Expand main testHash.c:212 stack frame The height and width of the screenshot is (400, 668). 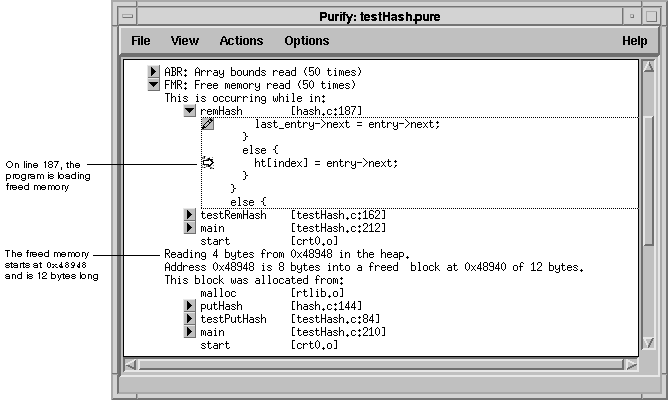(190, 228)
